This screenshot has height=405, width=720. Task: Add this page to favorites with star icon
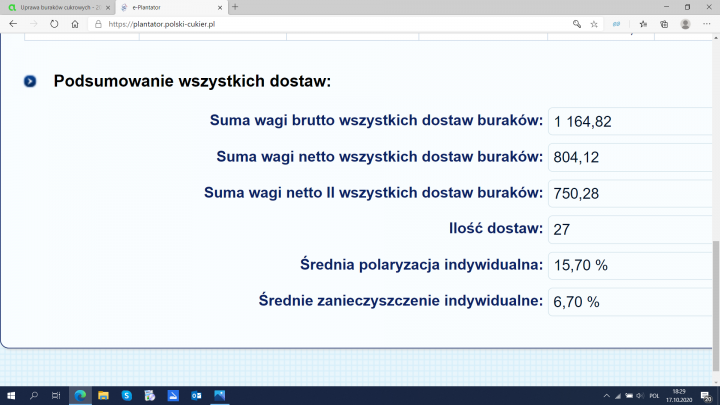point(594,24)
